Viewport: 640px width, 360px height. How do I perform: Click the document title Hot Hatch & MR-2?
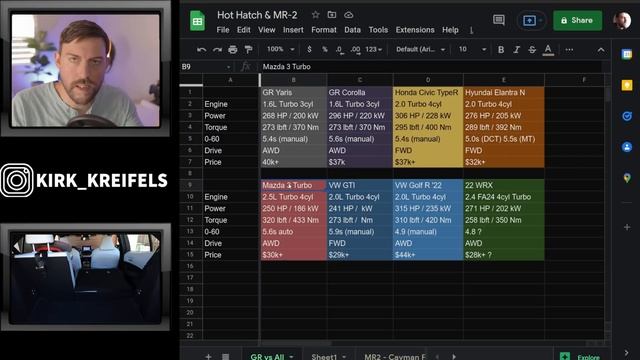coord(257,15)
